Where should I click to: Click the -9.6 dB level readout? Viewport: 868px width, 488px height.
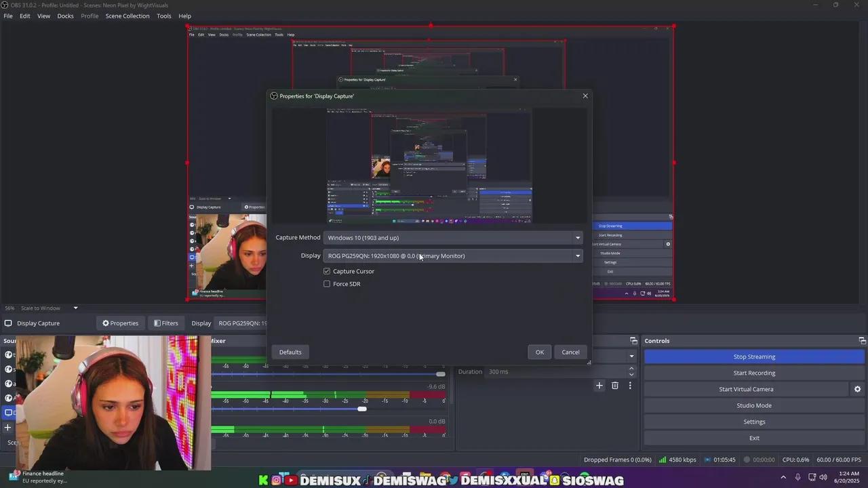click(x=436, y=387)
